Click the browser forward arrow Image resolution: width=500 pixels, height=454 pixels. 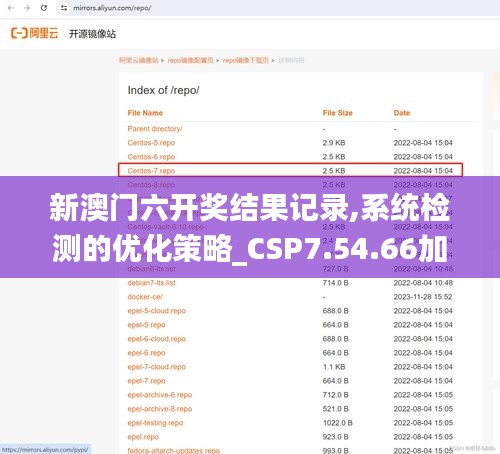[27, 8]
